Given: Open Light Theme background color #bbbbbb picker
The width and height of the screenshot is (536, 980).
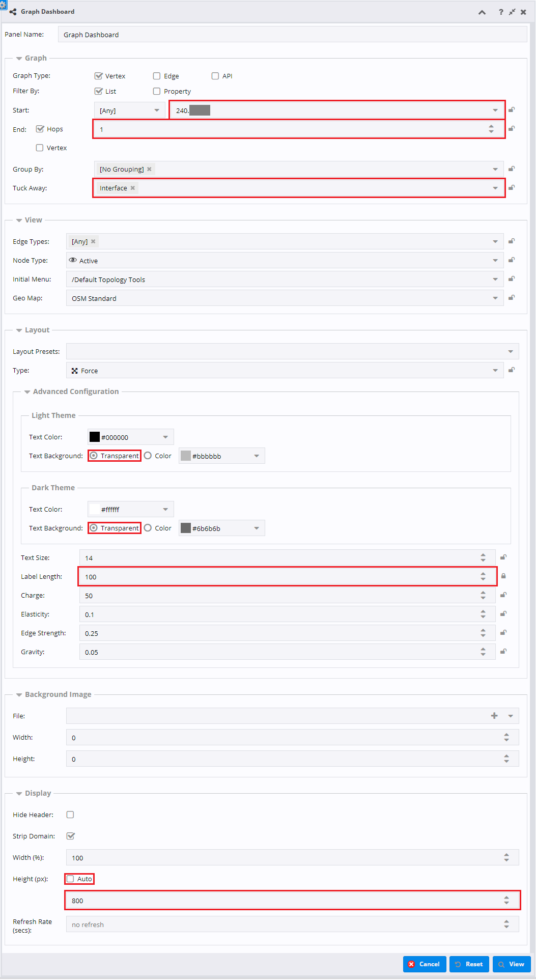Looking at the screenshot, I should point(222,456).
